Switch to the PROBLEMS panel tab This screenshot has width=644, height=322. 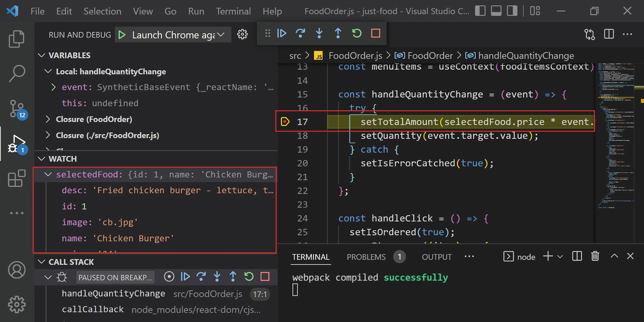(366, 257)
